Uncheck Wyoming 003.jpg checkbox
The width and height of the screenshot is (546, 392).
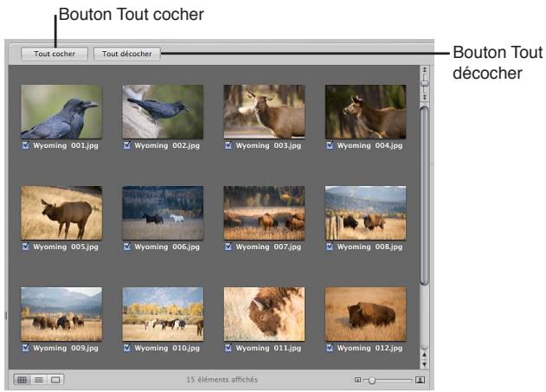click(x=228, y=145)
